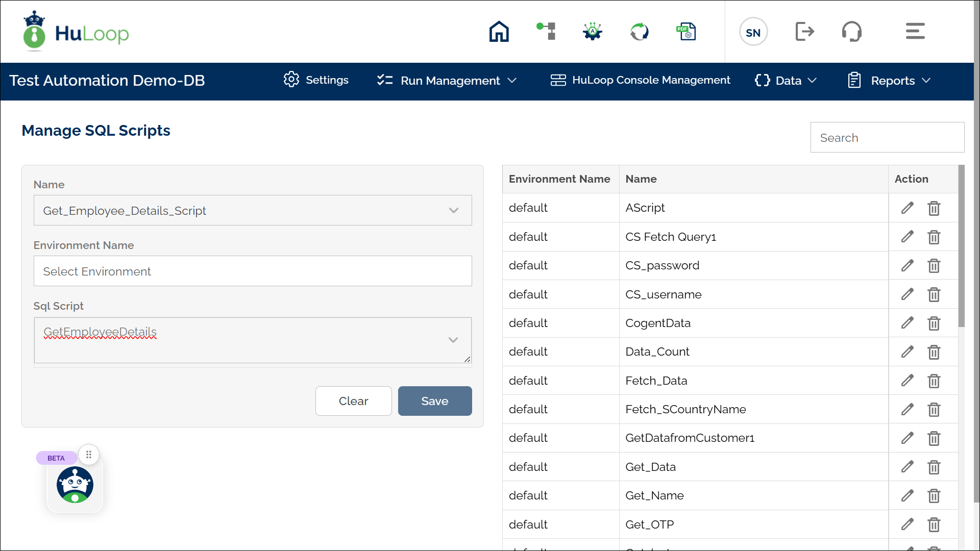The width and height of the screenshot is (980, 551).
Task: Edit the AScript row
Action: 907,208
